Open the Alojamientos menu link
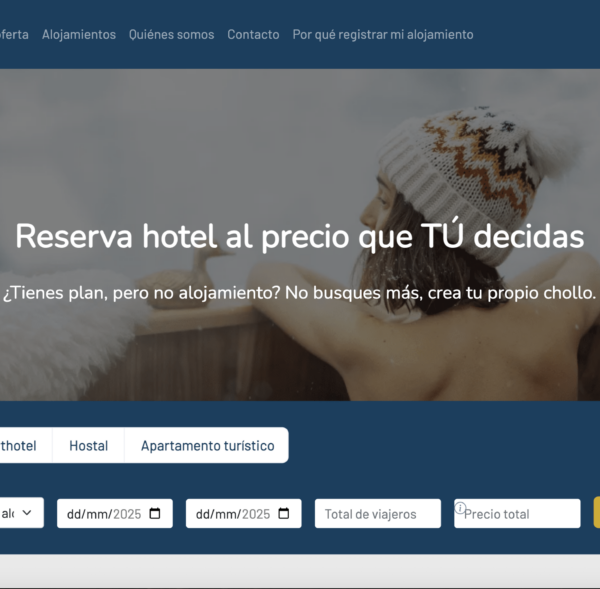The height and width of the screenshot is (589, 600). pyautogui.click(x=79, y=34)
